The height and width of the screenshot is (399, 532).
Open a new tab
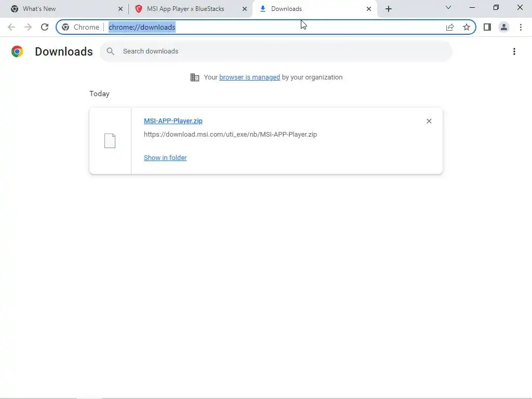point(389,9)
